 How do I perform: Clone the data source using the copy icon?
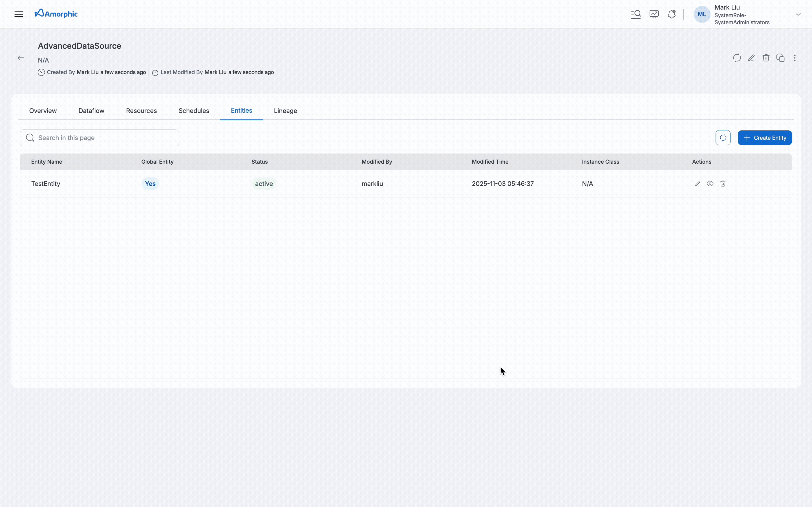coord(780,58)
